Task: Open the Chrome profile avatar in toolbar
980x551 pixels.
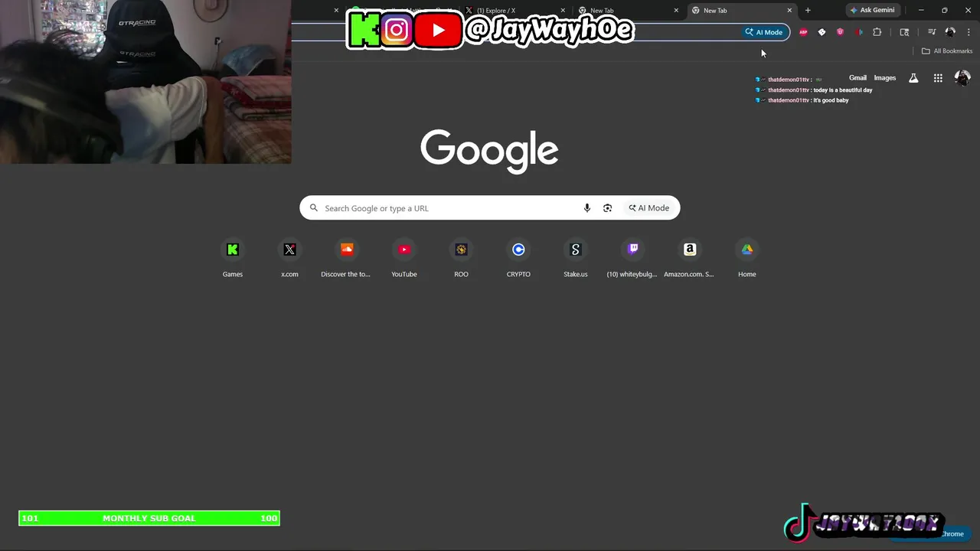Action: click(x=950, y=32)
